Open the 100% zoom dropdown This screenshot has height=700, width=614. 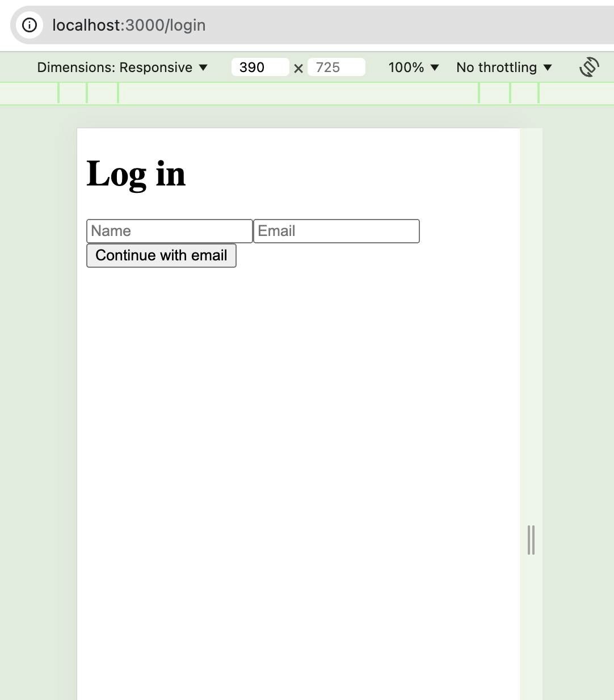[x=414, y=68]
